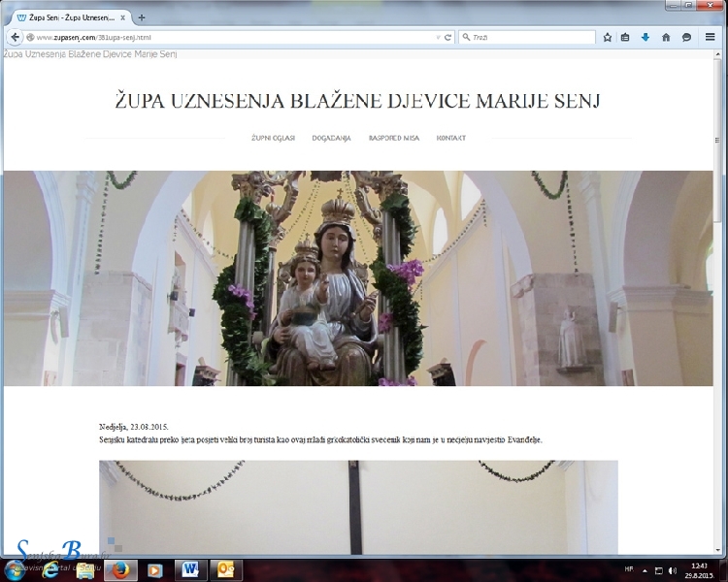Image resolution: width=728 pixels, height=582 pixels.
Task: Open the RASPORED MISA menu item
Action: [394, 138]
